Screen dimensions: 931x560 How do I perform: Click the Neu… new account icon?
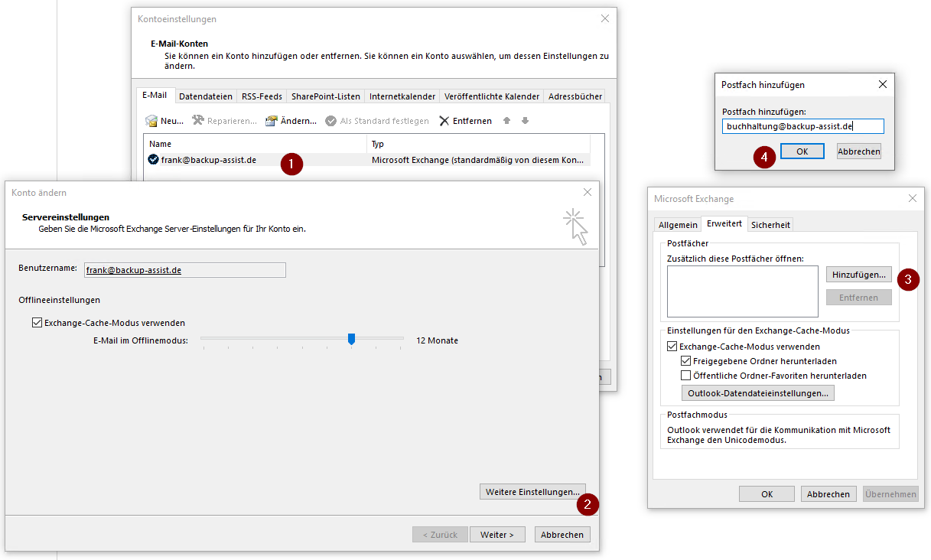point(151,121)
